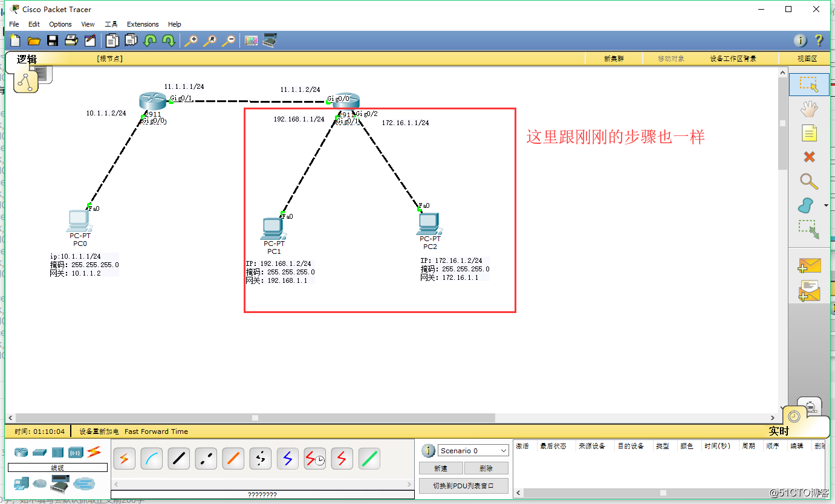The image size is (835, 504).
Task: Select the Routers device category
Action: (21, 452)
